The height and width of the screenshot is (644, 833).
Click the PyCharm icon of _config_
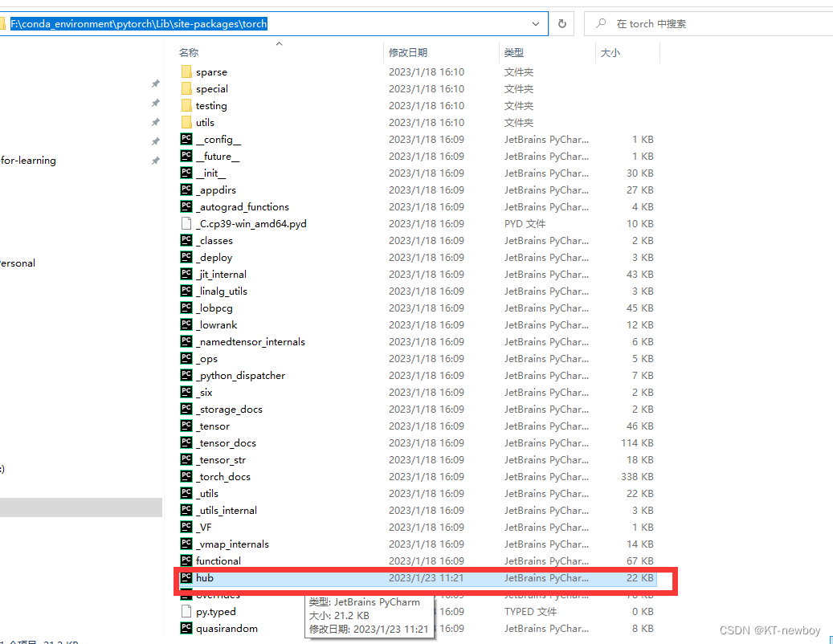[x=186, y=139]
